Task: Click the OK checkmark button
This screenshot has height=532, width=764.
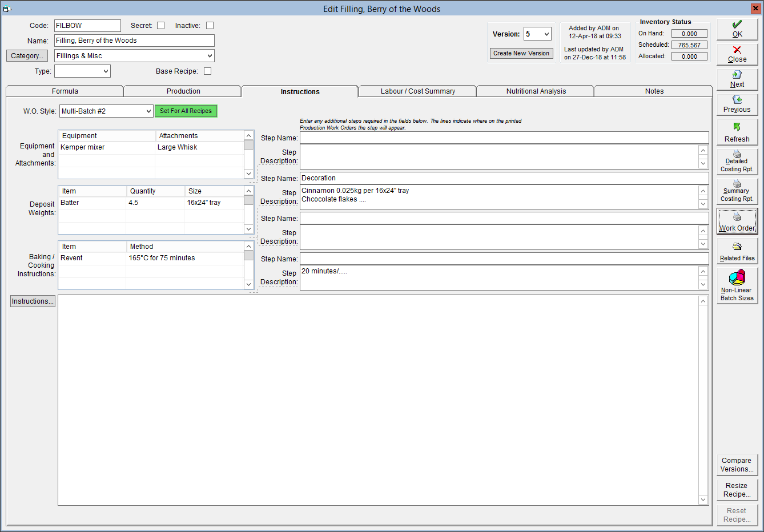Action: tap(737, 29)
